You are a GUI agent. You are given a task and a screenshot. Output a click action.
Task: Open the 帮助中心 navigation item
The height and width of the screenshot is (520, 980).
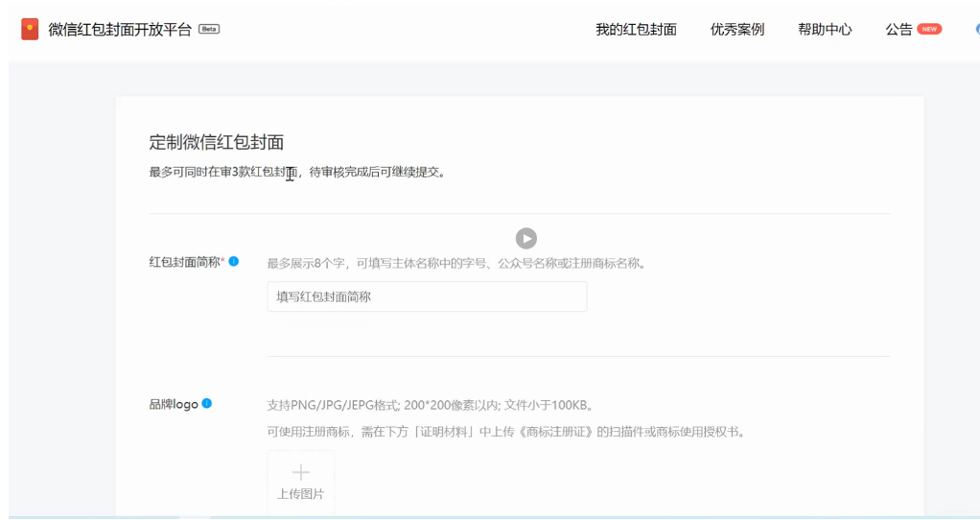(825, 30)
